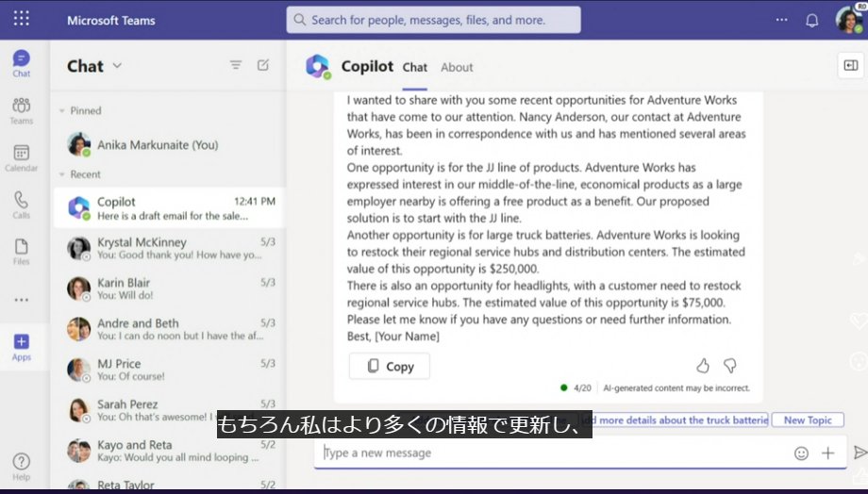The width and height of the screenshot is (868, 494).
Task: Start a New Topic
Action: tap(808, 420)
